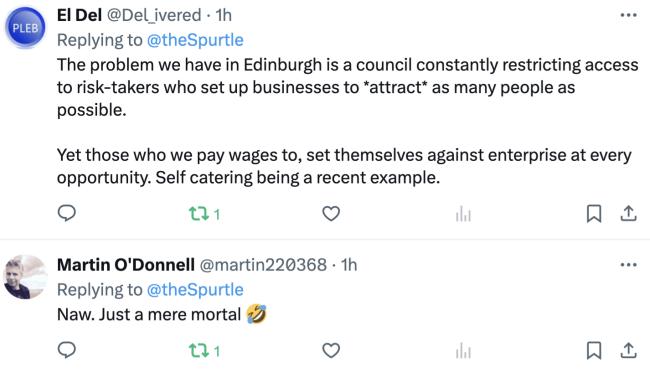The image size is (650, 373).
Task: Like Martin O'Donnell's tweet
Action: (331, 351)
